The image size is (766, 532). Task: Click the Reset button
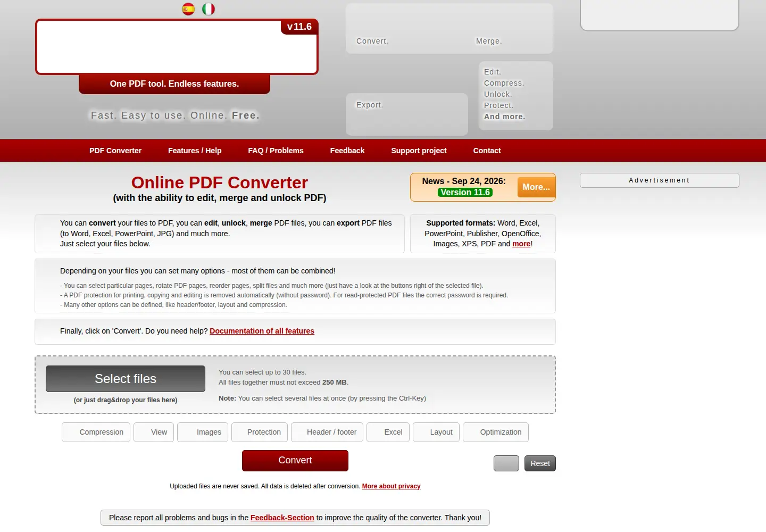(540, 463)
